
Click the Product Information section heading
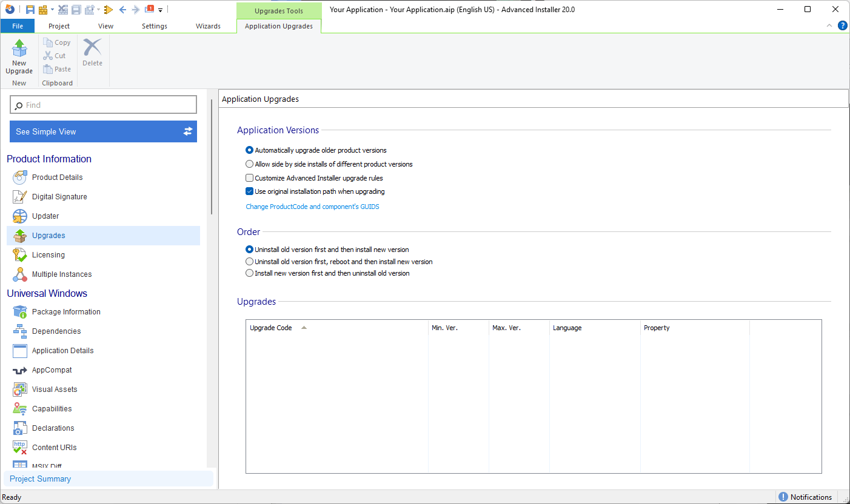click(49, 159)
